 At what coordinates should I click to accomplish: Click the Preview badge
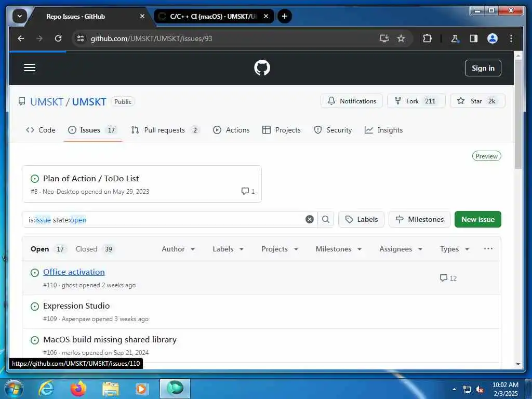[x=486, y=156]
